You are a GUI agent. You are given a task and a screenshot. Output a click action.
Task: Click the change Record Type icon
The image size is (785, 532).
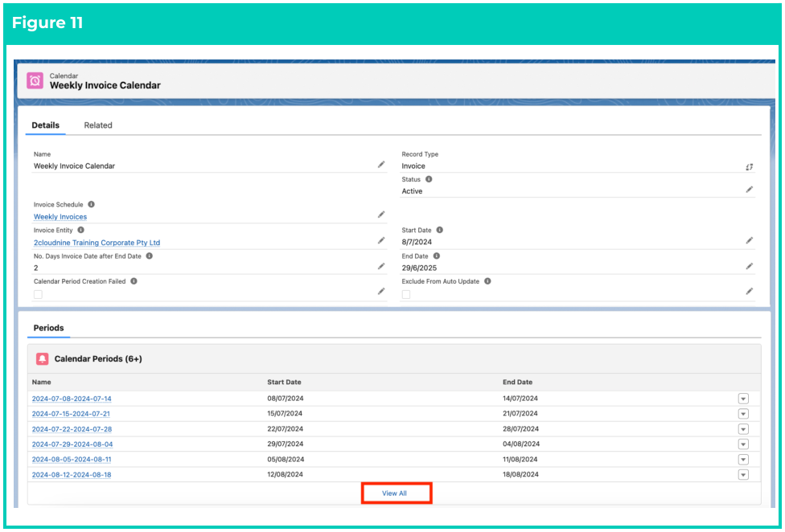pyautogui.click(x=749, y=167)
